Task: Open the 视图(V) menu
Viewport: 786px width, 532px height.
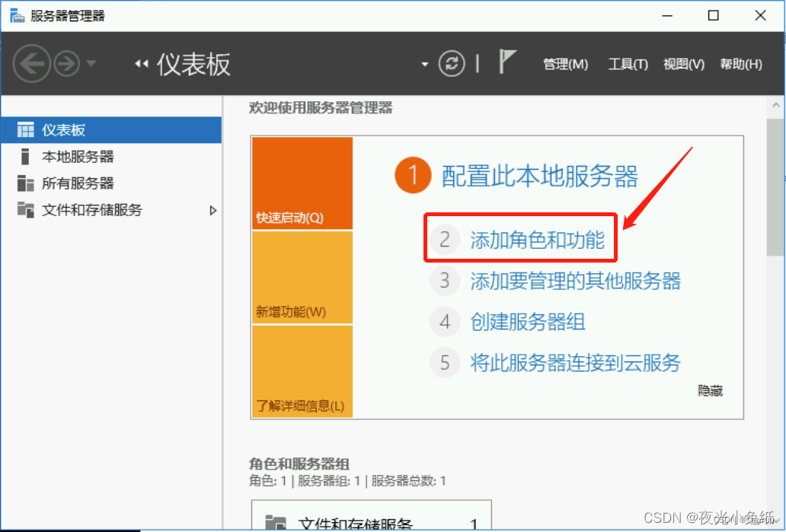Action: [x=682, y=64]
